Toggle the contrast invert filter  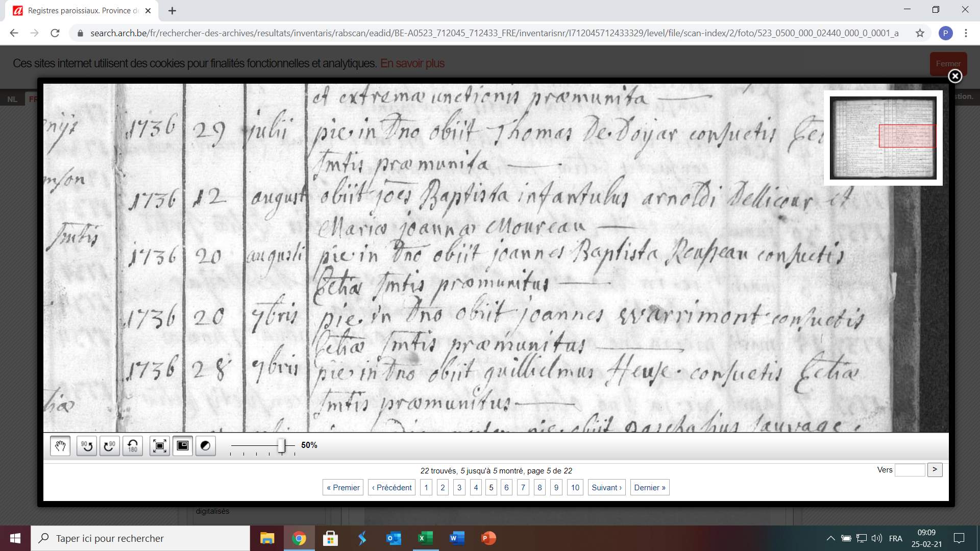206,446
